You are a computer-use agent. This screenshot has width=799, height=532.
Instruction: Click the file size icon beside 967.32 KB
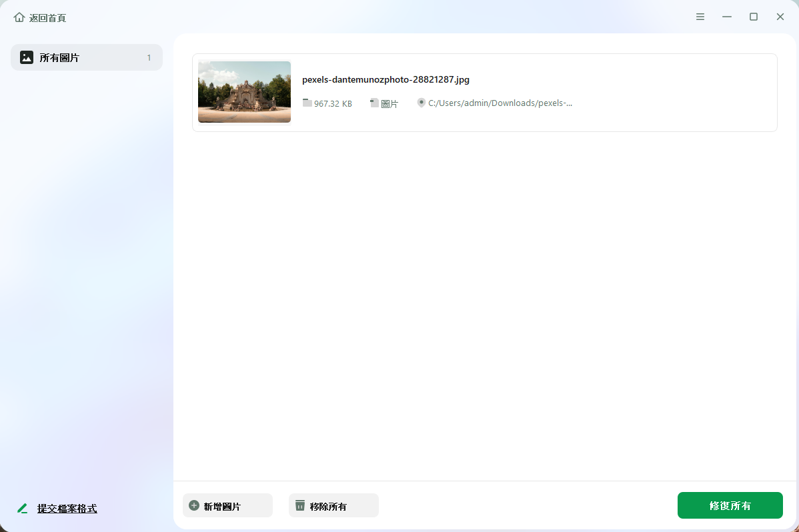(x=307, y=103)
